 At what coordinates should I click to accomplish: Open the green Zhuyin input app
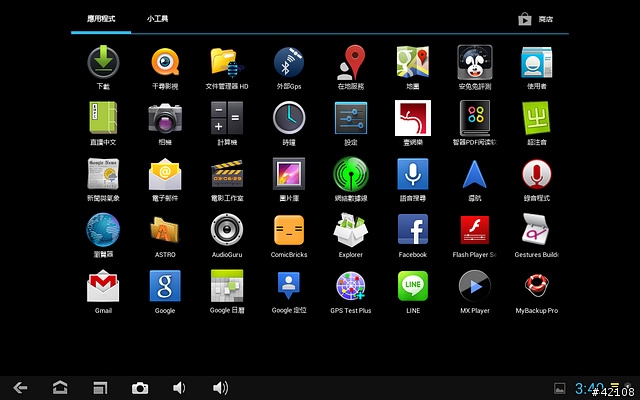point(536,118)
